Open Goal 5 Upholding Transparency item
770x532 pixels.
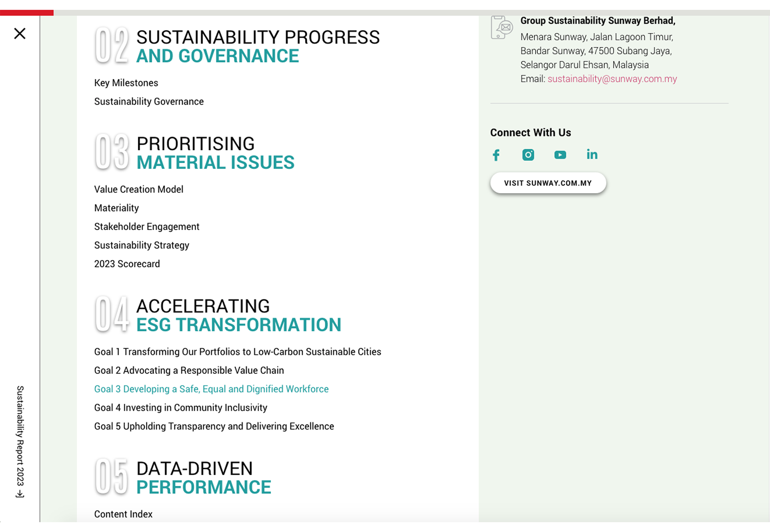tap(214, 426)
